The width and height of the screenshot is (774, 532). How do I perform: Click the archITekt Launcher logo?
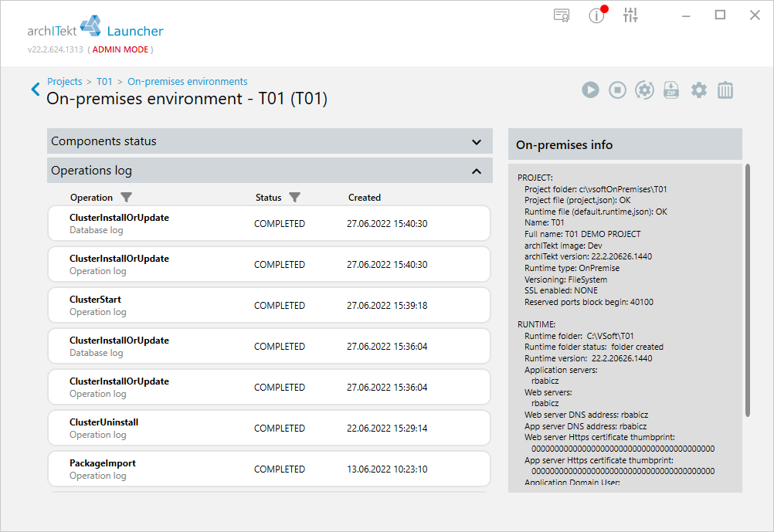[95, 27]
